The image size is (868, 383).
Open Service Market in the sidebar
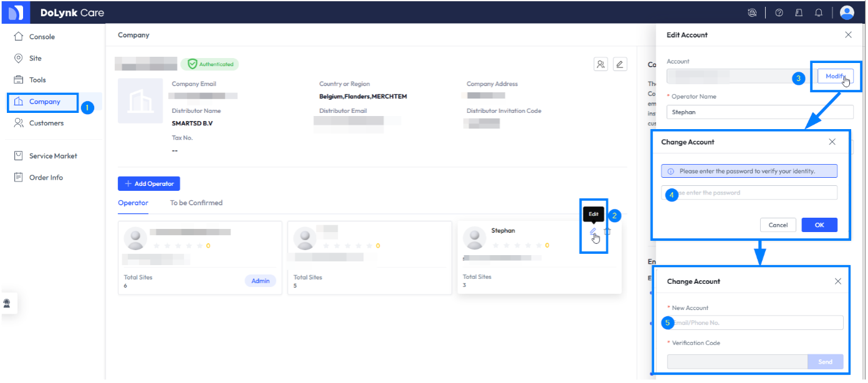pos(53,156)
